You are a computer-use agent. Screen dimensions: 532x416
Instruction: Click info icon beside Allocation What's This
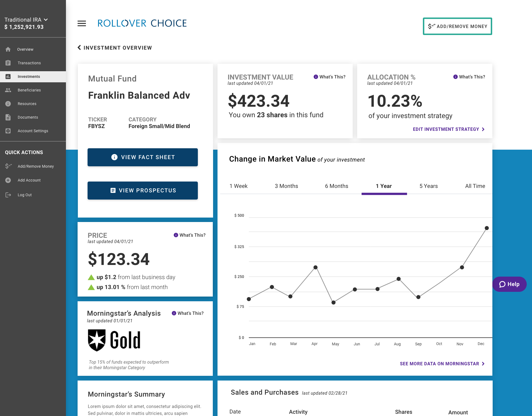click(x=455, y=77)
